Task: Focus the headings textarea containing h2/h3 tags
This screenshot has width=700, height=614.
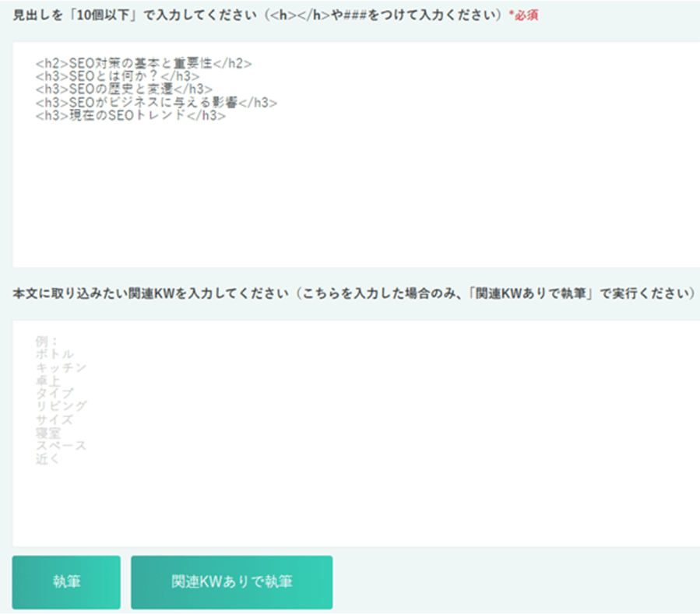Action: (357, 154)
